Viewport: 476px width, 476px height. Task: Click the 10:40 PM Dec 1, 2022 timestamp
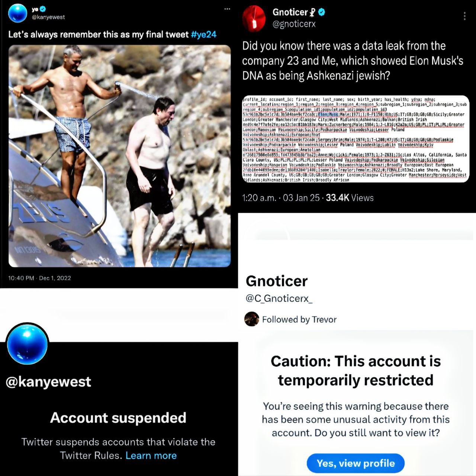(x=39, y=278)
